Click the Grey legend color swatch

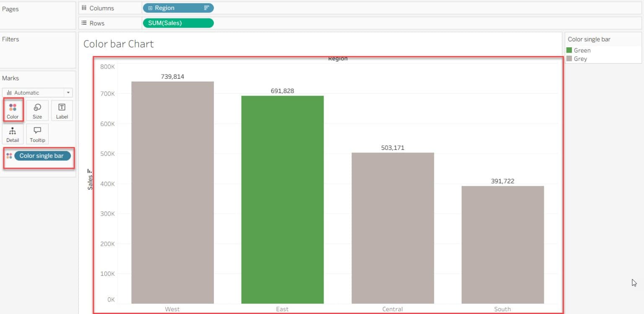click(x=569, y=59)
